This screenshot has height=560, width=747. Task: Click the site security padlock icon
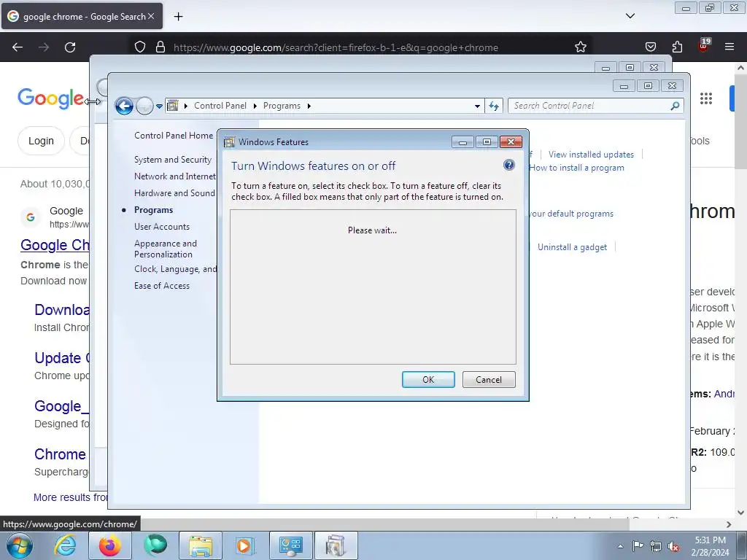pyautogui.click(x=160, y=47)
